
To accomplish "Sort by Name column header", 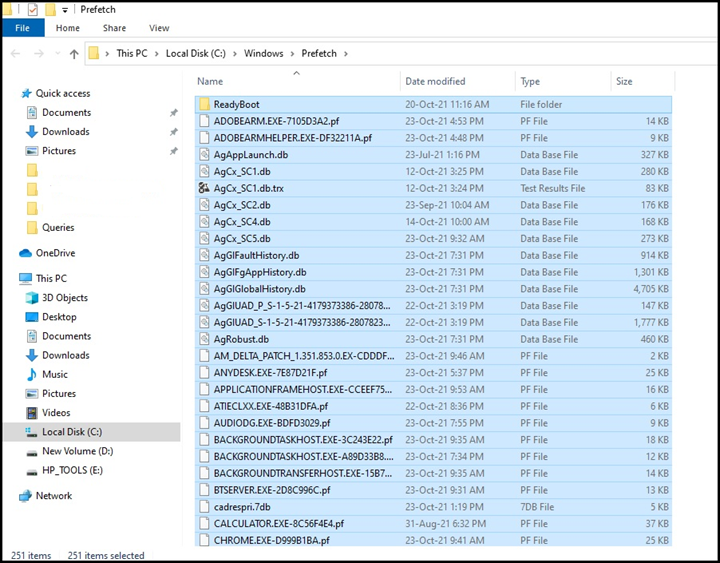I will [x=210, y=81].
